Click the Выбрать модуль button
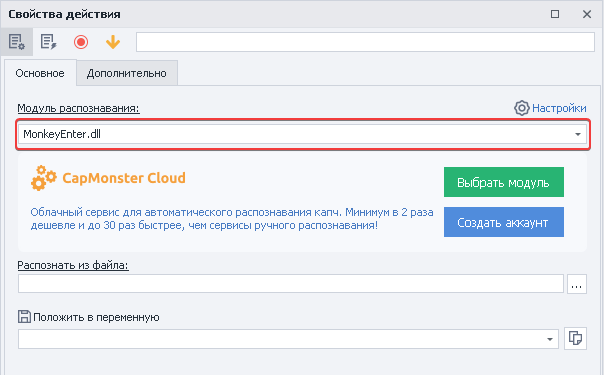This screenshot has height=375, width=604. (503, 182)
